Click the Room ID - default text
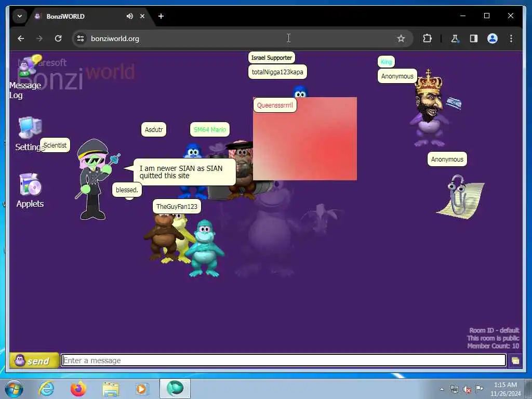 (494, 330)
